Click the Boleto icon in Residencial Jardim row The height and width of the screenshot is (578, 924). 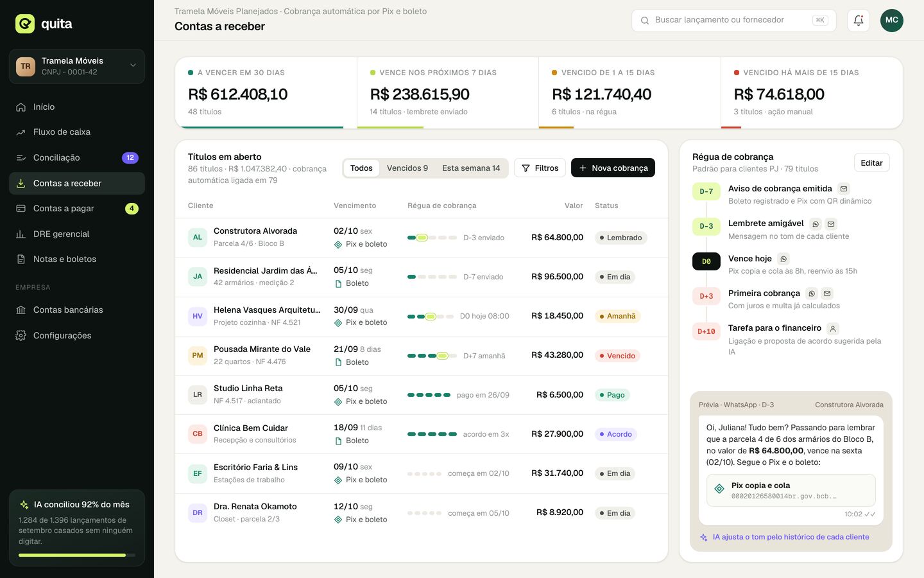click(338, 284)
